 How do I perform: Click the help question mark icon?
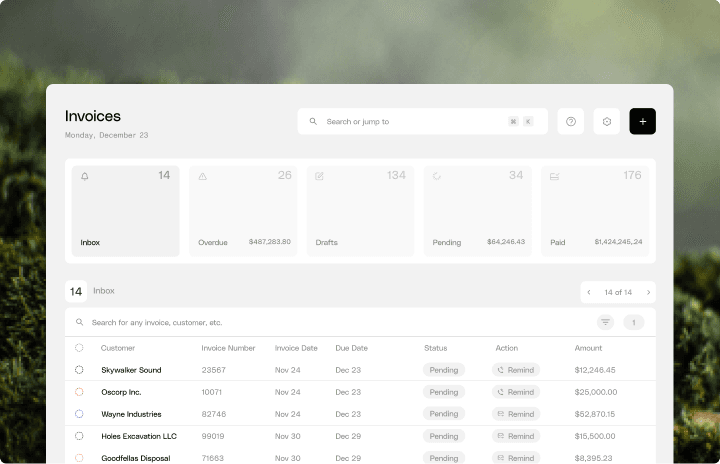(x=570, y=121)
